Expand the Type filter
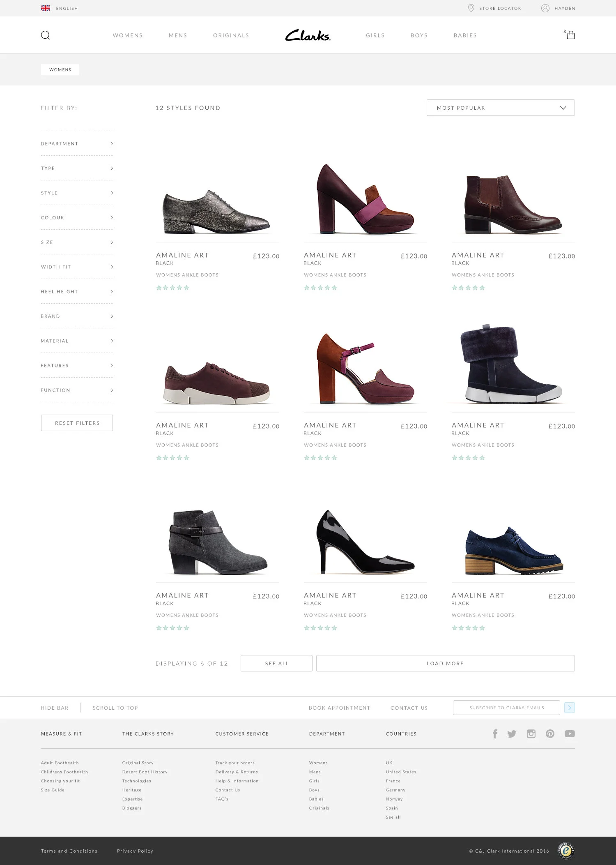The width and height of the screenshot is (616, 865). coord(77,168)
